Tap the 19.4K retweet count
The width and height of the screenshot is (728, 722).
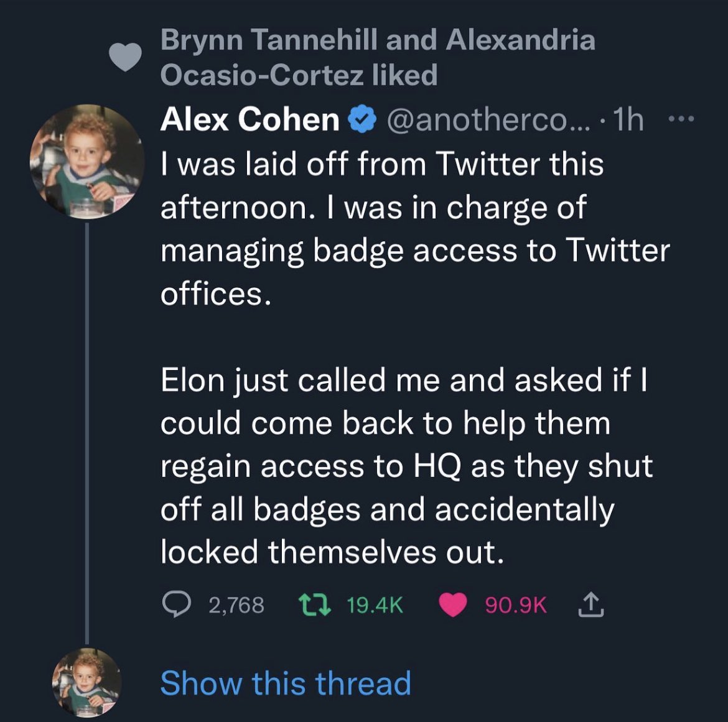(375, 605)
